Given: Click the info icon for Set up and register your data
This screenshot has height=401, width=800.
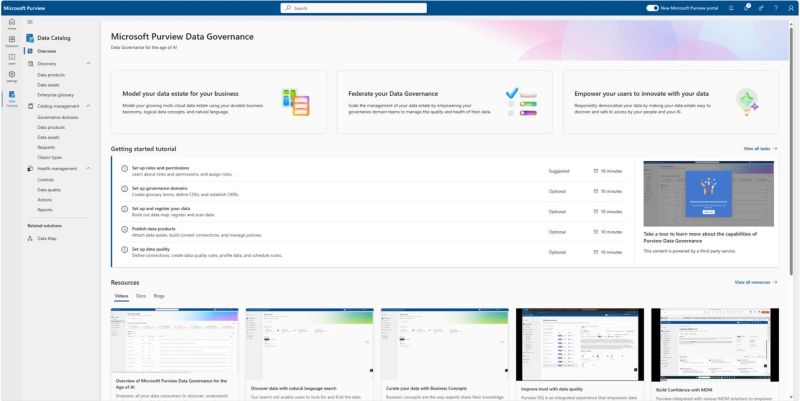Looking at the screenshot, I should [124, 209].
